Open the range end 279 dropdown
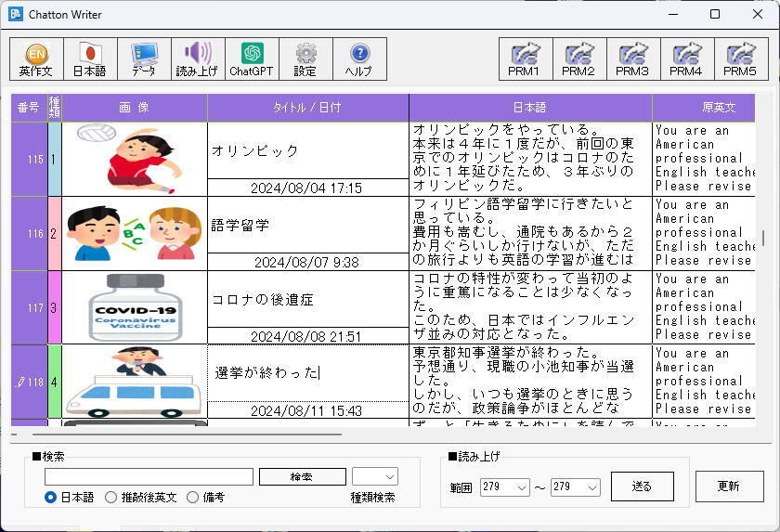Screen dimensions: 780x532 click(575, 487)
